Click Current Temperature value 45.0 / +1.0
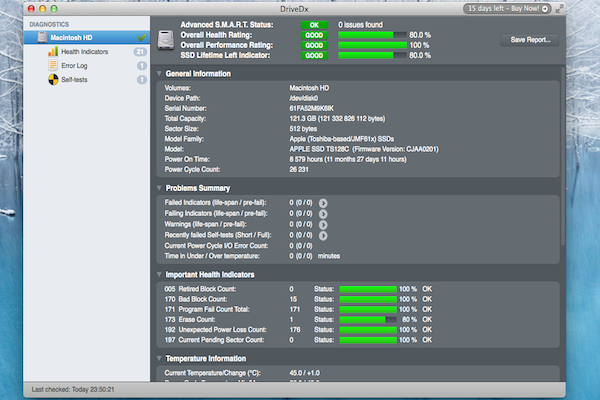Screen dimensions: 600x400 (305, 373)
